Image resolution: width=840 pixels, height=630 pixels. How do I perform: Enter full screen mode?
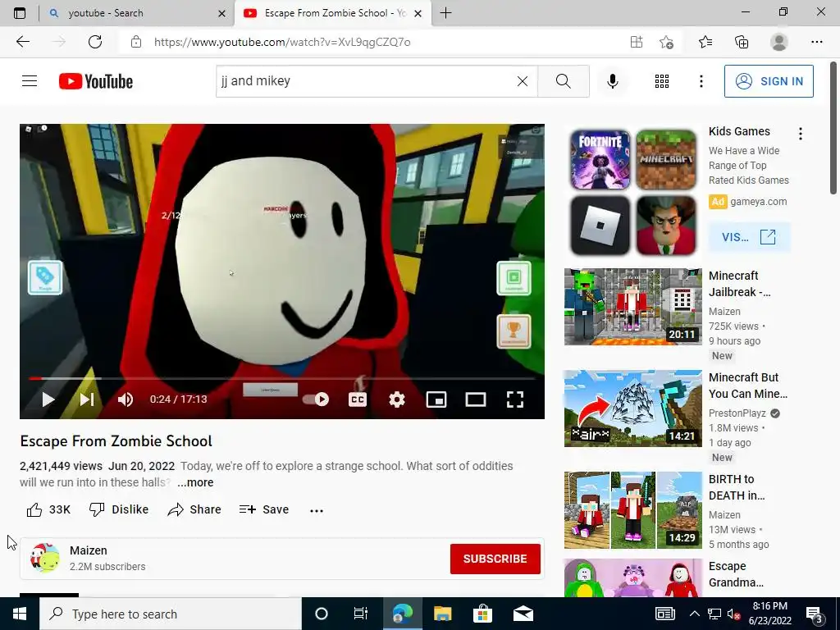[x=515, y=399]
